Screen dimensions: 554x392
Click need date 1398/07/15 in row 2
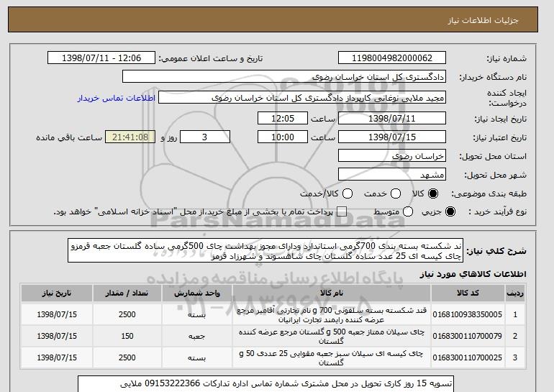[57, 336]
